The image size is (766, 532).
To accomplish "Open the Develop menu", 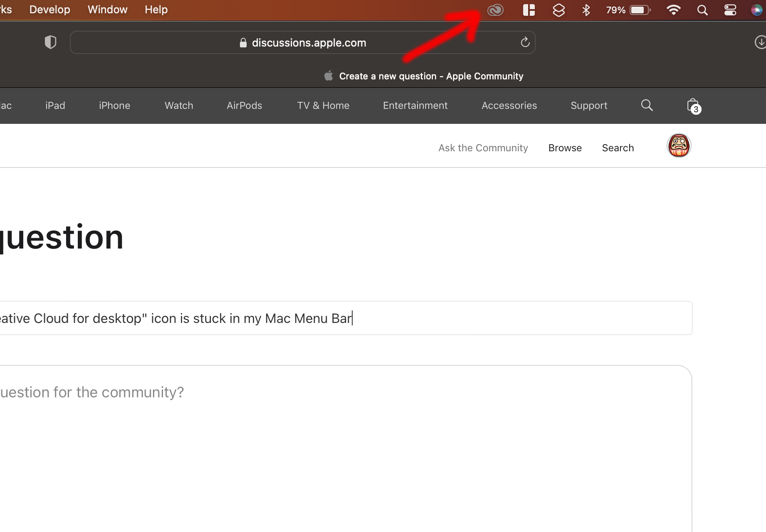I will pos(50,10).
